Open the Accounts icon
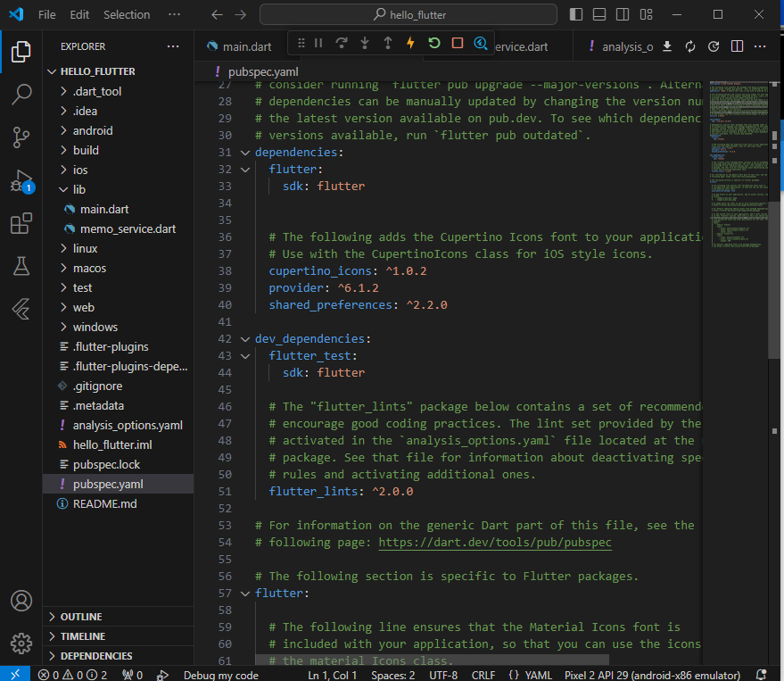Image resolution: width=784 pixels, height=681 pixels. (21, 601)
